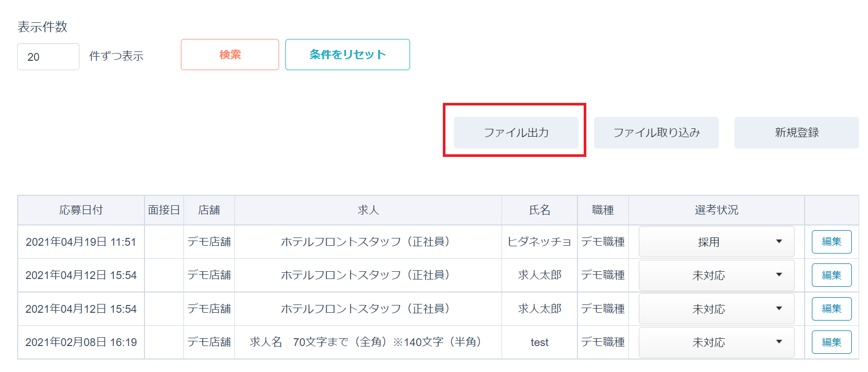Image resolution: width=868 pixels, height=372 pixels.
Task: Create a new entry with 新規登録
Action: pyautogui.click(x=796, y=132)
